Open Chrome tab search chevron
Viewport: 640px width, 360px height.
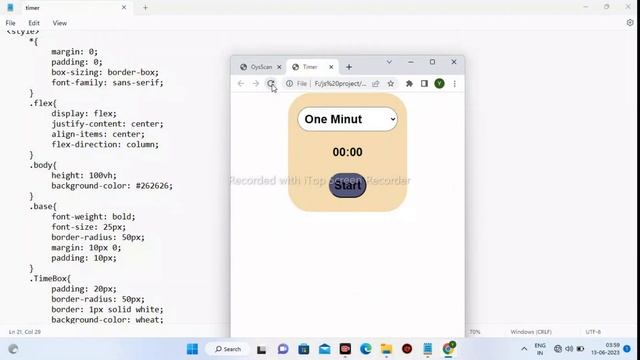pos(389,62)
